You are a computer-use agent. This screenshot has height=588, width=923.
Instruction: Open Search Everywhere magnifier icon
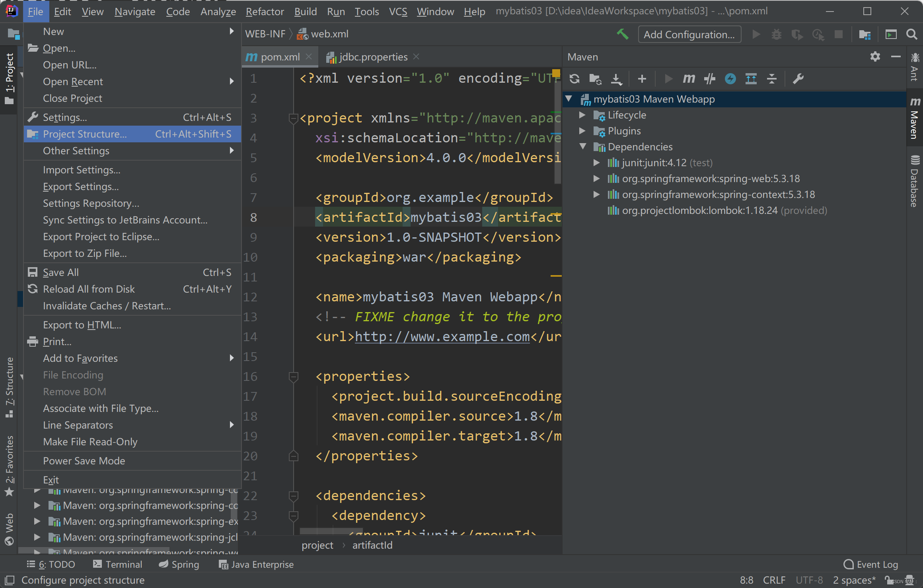pos(911,35)
